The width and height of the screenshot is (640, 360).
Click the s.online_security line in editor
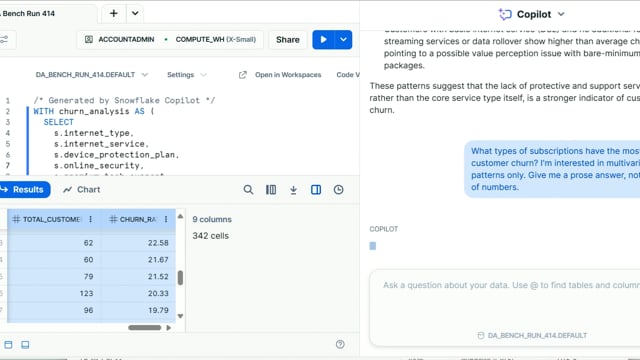coord(99,166)
